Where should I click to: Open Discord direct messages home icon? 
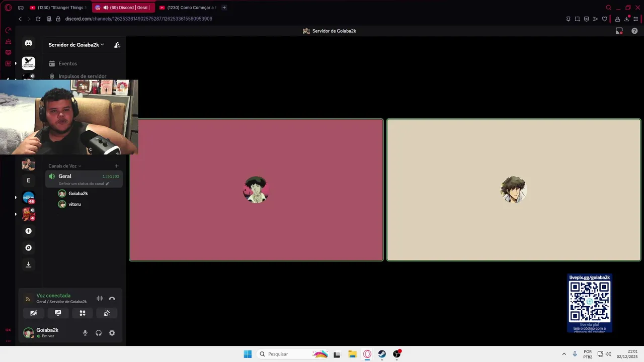pyautogui.click(x=29, y=43)
